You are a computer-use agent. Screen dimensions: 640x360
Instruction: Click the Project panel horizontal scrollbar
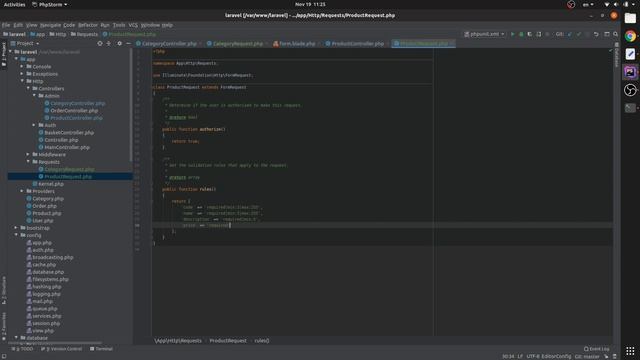(56, 343)
